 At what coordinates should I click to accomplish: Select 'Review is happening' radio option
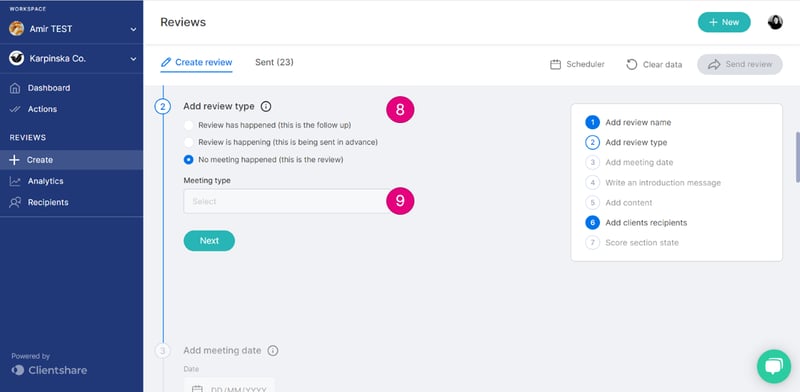pyautogui.click(x=189, y=142)
